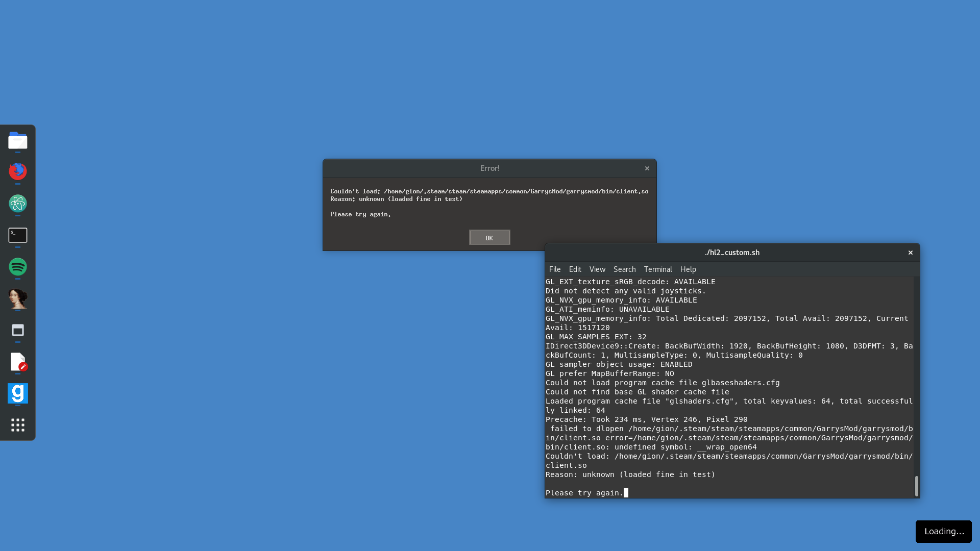Screen dimensions: 980x551
Task: Click "IDirect3DDevice9::Create" terminal line
Action: [729, 350]
